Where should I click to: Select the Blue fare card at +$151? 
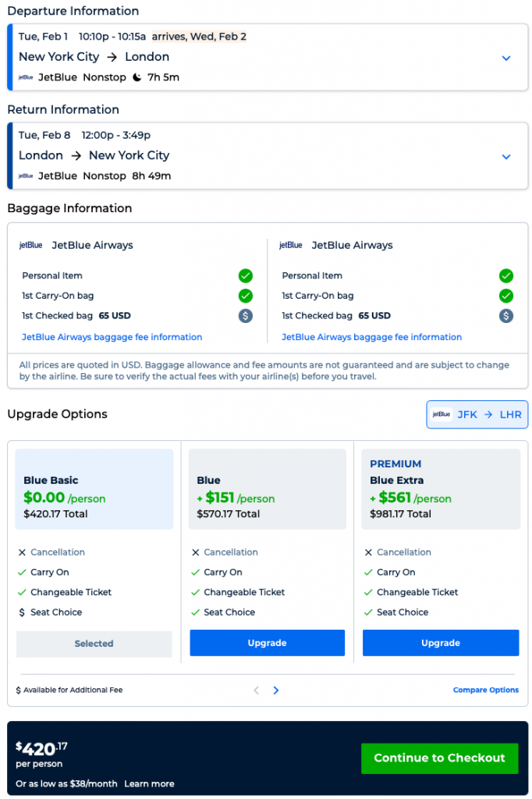(268, 489)
